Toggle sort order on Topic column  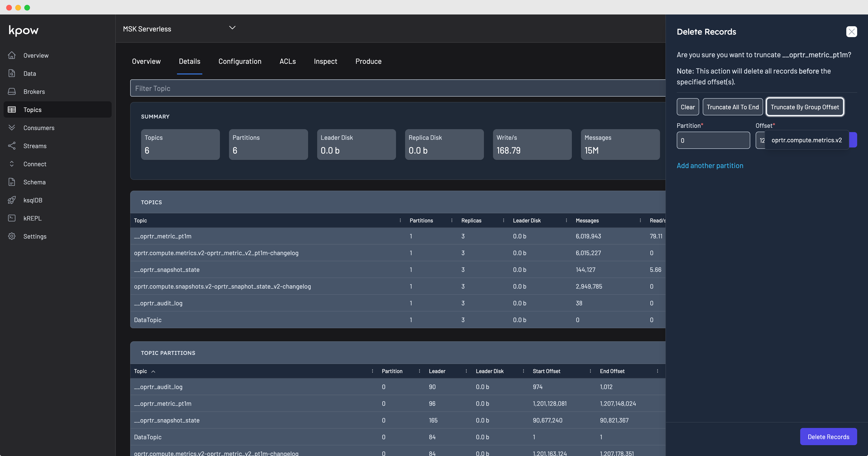pyautogui.click(x=153, y=371)
